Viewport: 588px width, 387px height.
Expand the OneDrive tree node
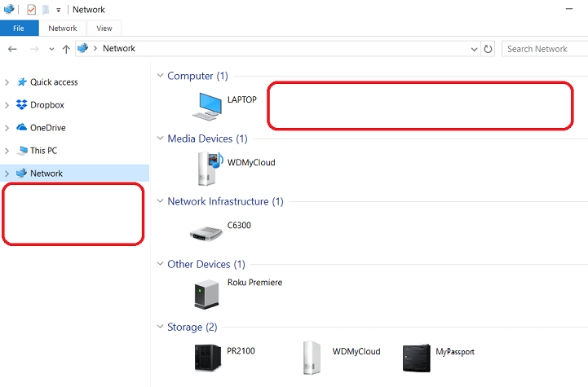[x=7, y=128]
